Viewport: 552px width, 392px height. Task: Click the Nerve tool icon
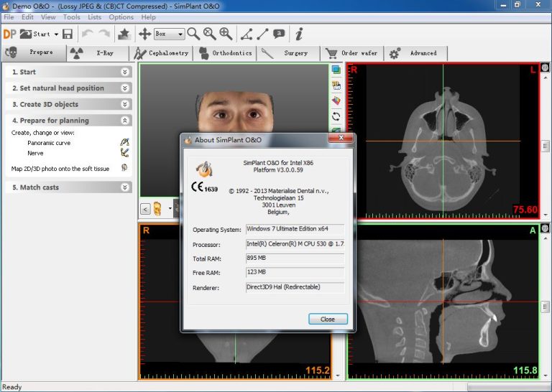coord(124,152)
